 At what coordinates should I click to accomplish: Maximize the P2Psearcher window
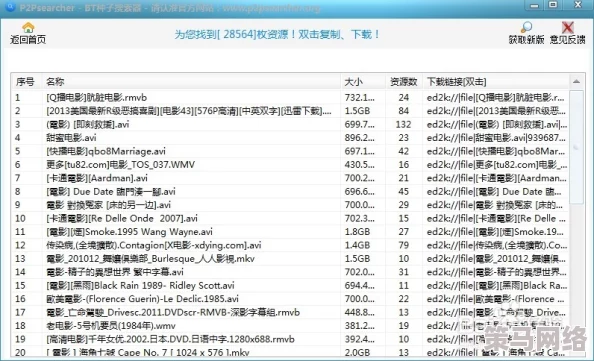coord(553,5)
